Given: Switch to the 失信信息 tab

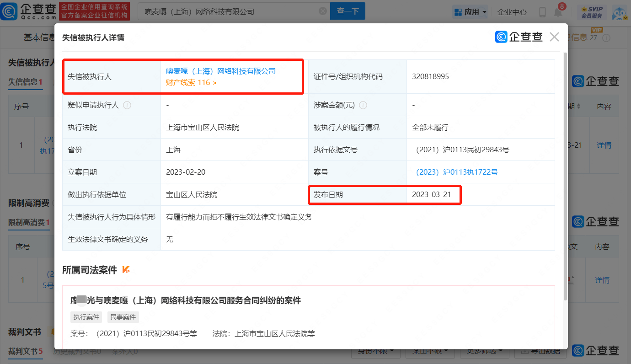Looking at the screenshot, I should tap(25, 82).
